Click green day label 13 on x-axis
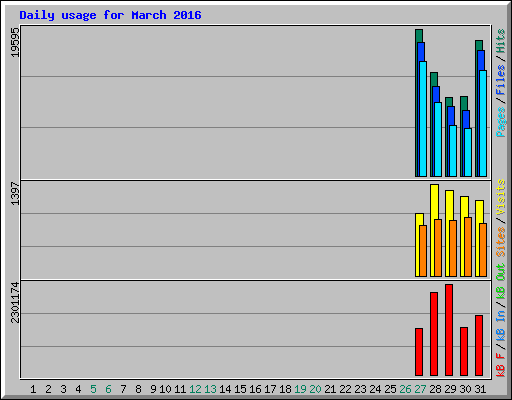Viewport: 512px width, 400px height. (210, 389)
